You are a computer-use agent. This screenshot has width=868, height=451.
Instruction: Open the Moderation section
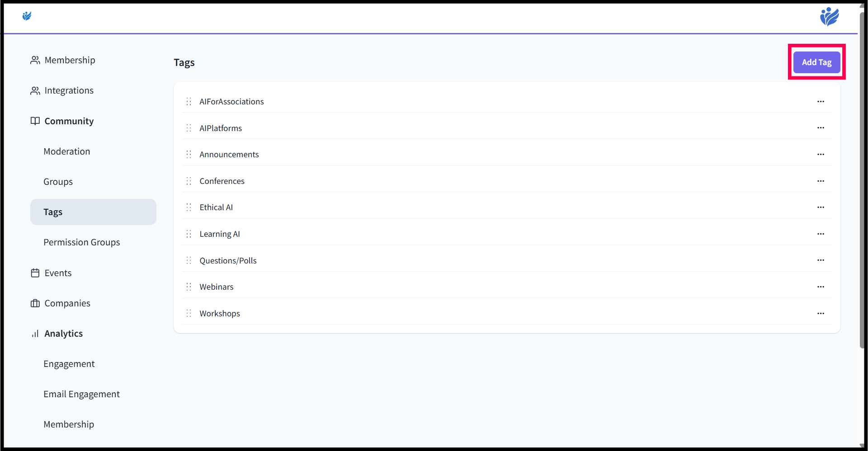(x=67, y=151)
